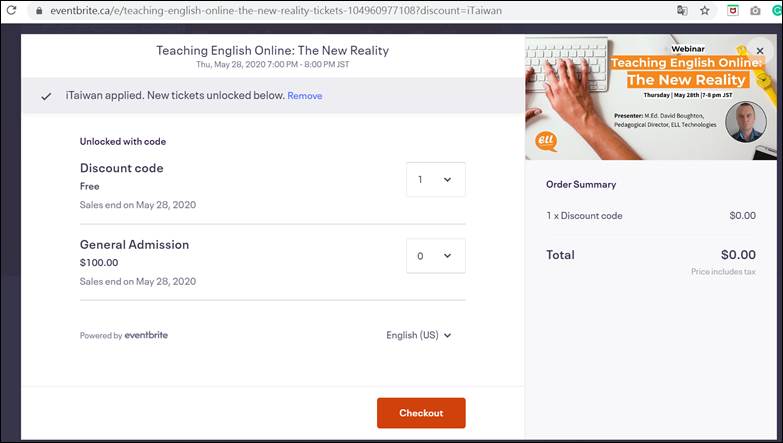The width and height of the screenshot is (783, 443).
Task: Click the address bar URL
Action: point(276,10)
